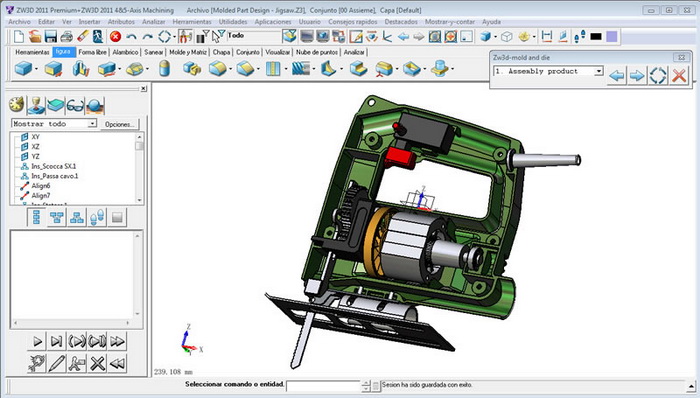Click the Opciones button
This screenshot has width=700, height=398.
[120, 124]
